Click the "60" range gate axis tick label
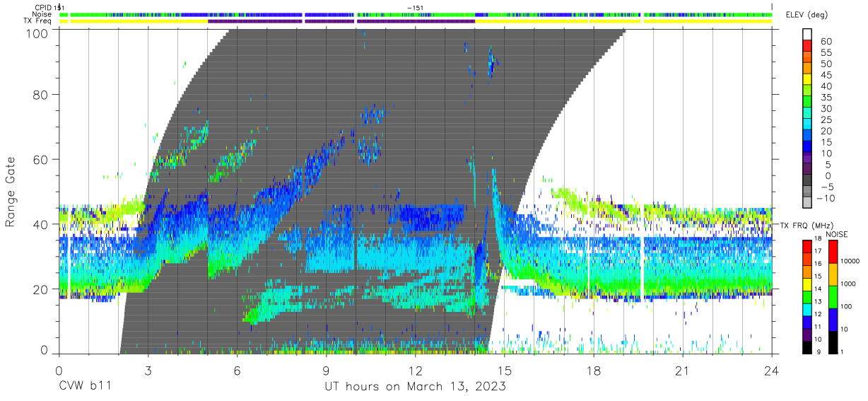The width and height of the screenshot is (868, 401). pyautogui.click(x=41, y=159)
